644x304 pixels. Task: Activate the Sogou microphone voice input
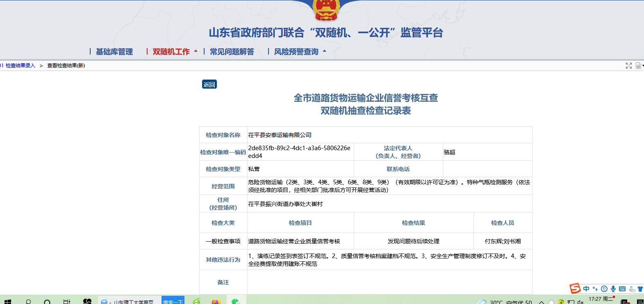point(613,289)
